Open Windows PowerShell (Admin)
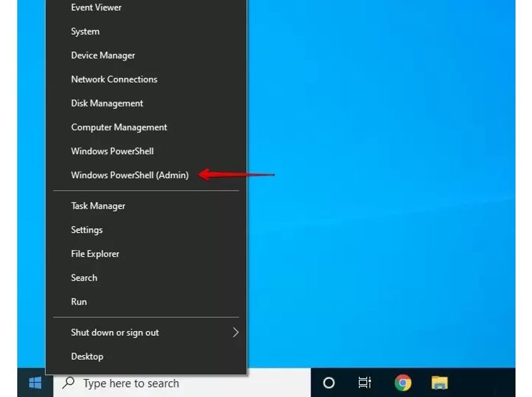Image resolution: width=532 pixels, height=397 pixels. pos(129,174)
